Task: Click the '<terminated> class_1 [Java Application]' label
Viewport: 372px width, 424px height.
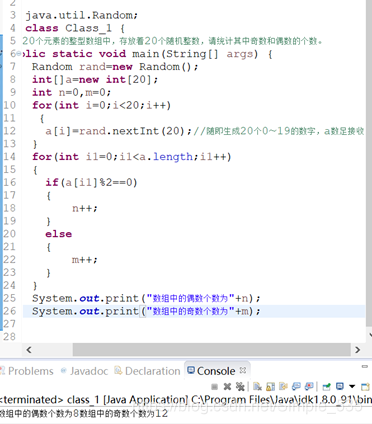Action: point(94,399)
